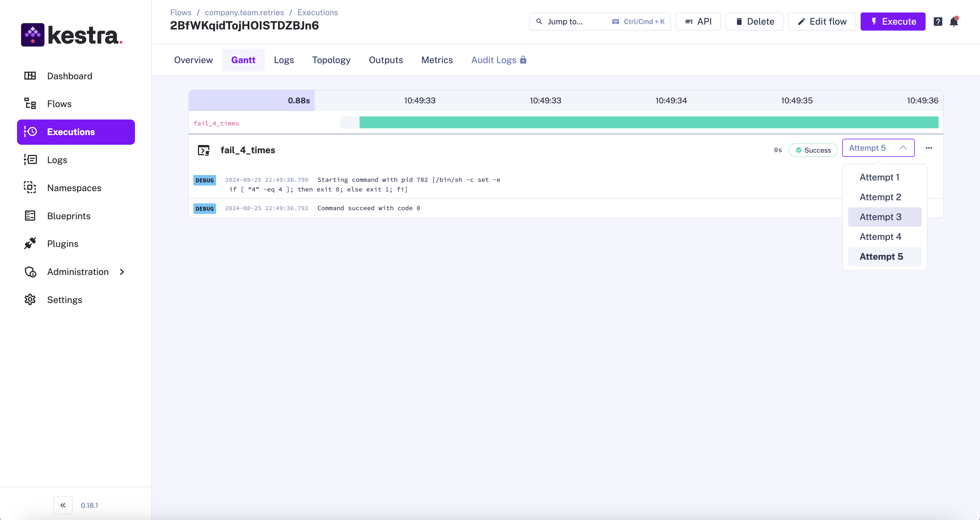This screenshot has width=980, height=520.
Task: Click the company.team.retries breadcrumb link
Action: [x=244, y=12]
